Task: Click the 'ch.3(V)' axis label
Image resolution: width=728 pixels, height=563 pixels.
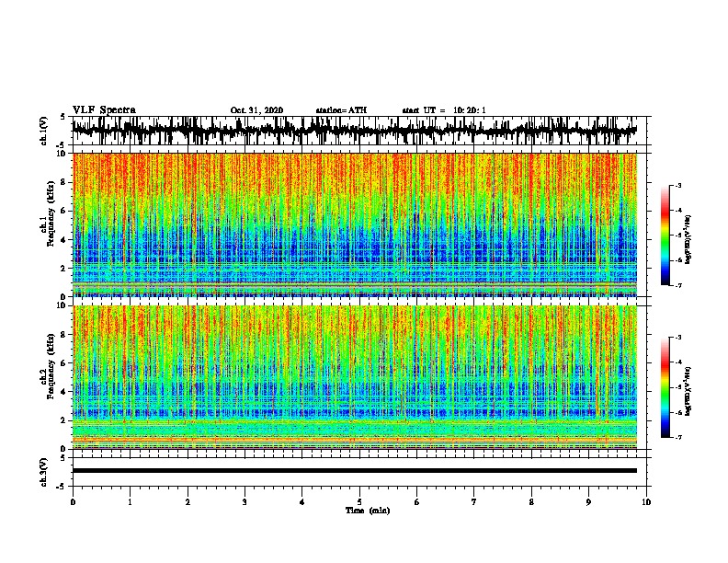Action: click(44, 472)
